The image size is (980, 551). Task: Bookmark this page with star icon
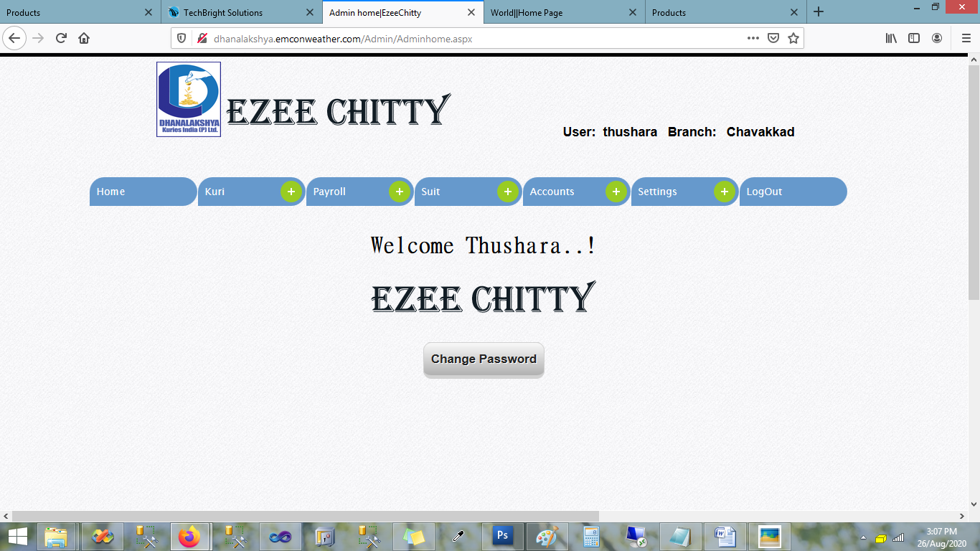click(x=793, y=38)
